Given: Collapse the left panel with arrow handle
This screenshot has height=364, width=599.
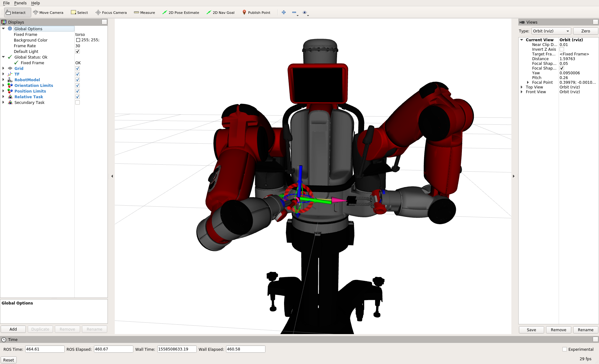Looking at the screenshot, I should [x=112, y=176].
